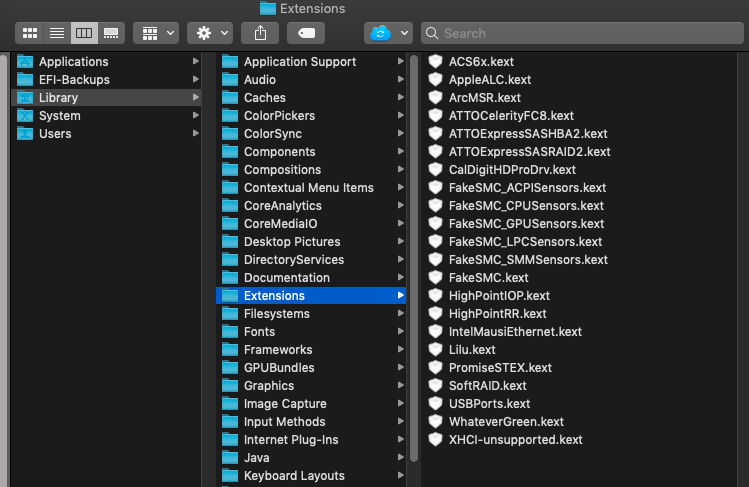Click the ArcMSR.kext kext icon

(x=435, y=97)
